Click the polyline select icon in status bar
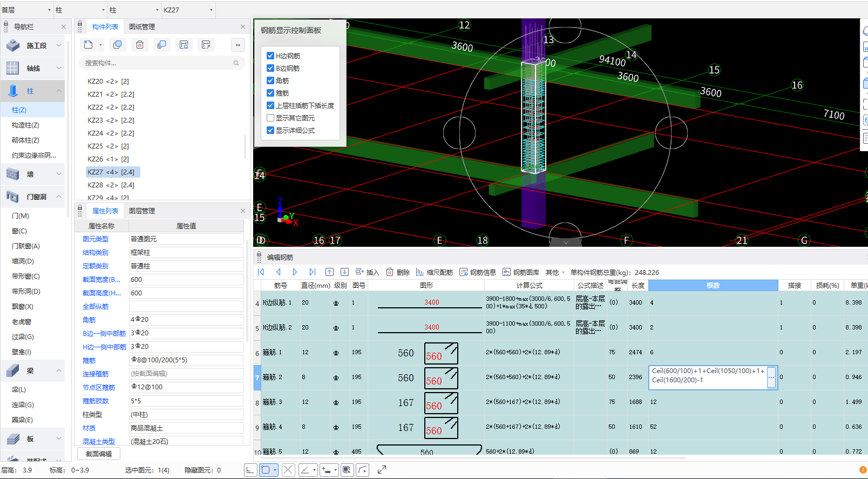Image resolution: width=868 pixels, height=479 pixels. [x=363, y=470]
